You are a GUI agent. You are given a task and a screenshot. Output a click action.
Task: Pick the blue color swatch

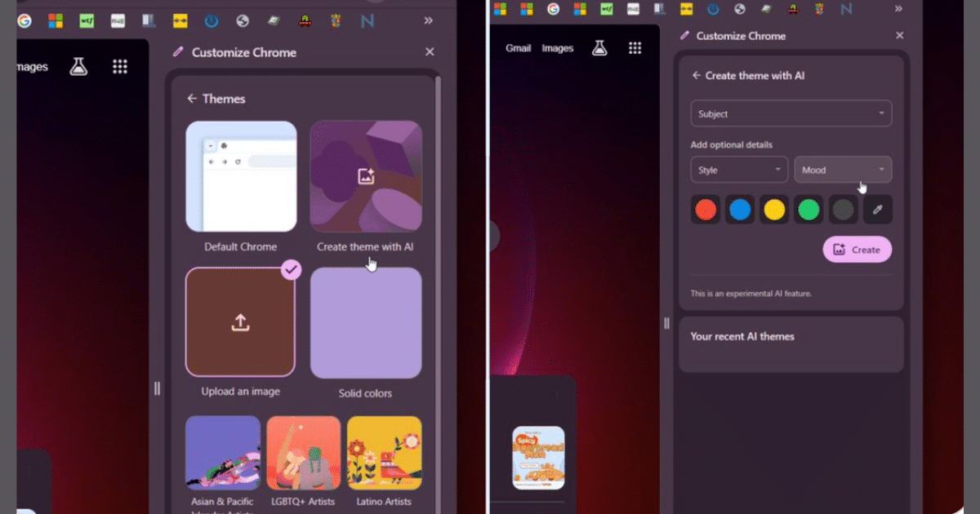pyautogui.click(x=740, y=210)
